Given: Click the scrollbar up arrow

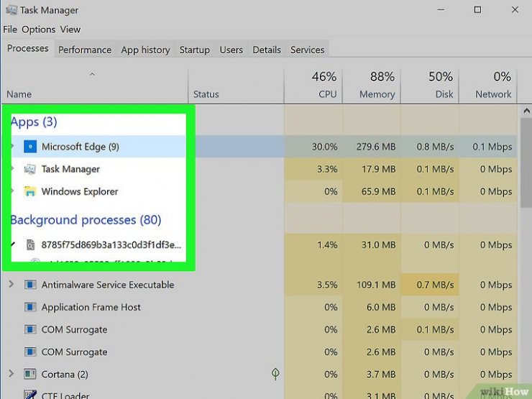Looking at the screenshot, I should pyautogui.click(x=526, y=111).
